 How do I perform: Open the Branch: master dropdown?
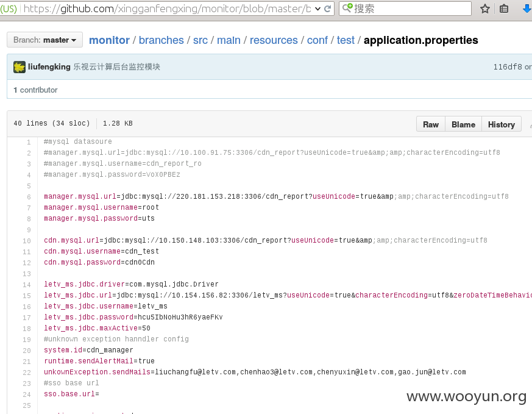click(44, 40)
